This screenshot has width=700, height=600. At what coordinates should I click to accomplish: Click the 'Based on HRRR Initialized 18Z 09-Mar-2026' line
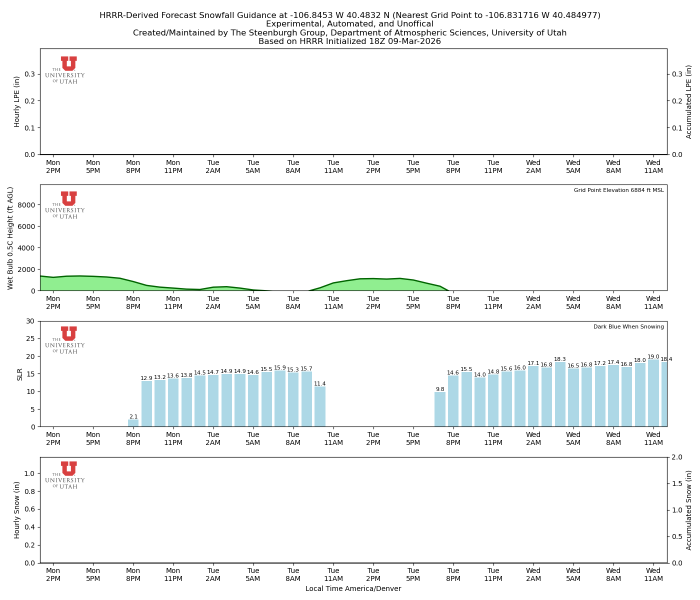pos(350,41)
